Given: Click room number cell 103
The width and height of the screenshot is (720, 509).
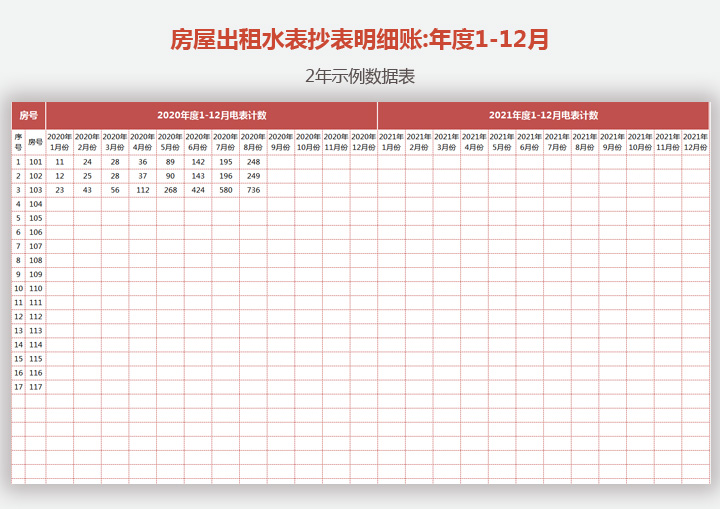Looking at the screenshot, I should point(35,190).
